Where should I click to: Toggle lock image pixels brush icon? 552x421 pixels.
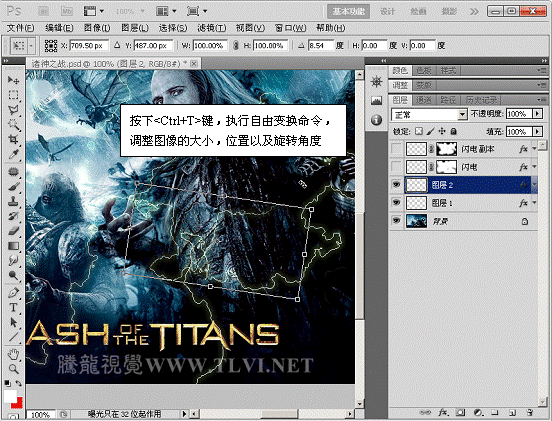(430, 131)
